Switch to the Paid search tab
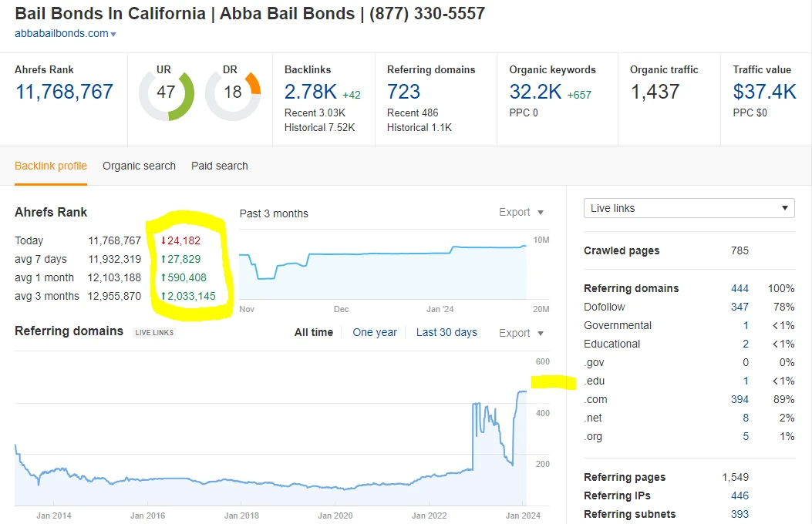The width and height of the screenshot is (812, 524). [220, 166]
